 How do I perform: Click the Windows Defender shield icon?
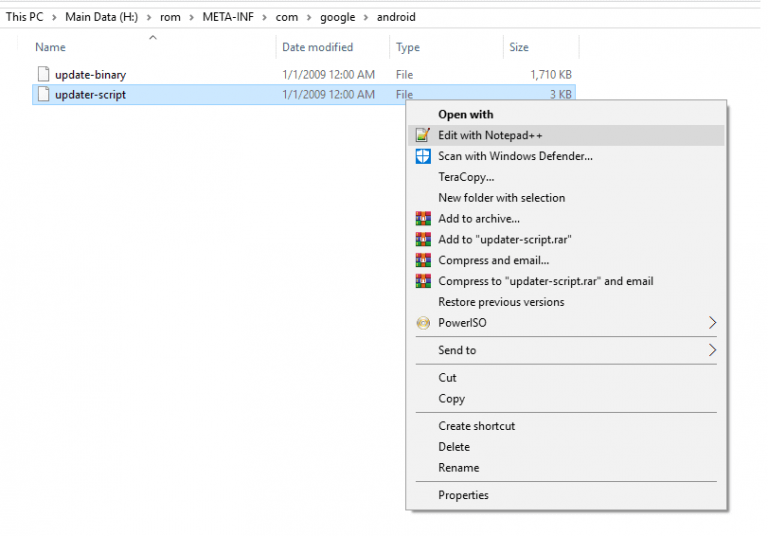(423, 156)
